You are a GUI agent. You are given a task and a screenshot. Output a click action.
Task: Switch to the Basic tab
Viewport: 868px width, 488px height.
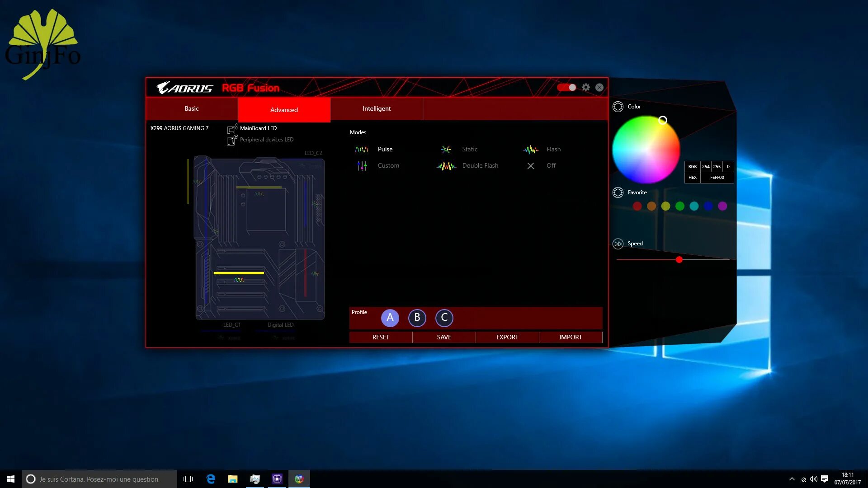coord(192,109)
